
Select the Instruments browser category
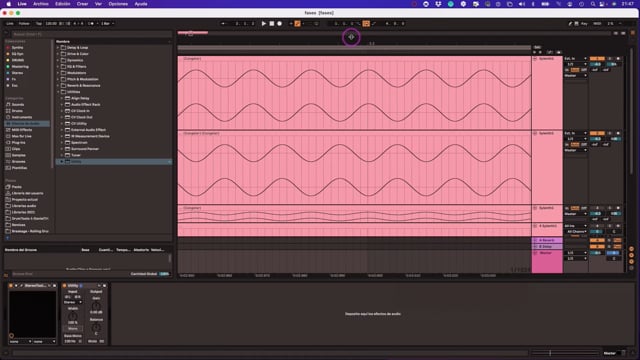[21, 117]
